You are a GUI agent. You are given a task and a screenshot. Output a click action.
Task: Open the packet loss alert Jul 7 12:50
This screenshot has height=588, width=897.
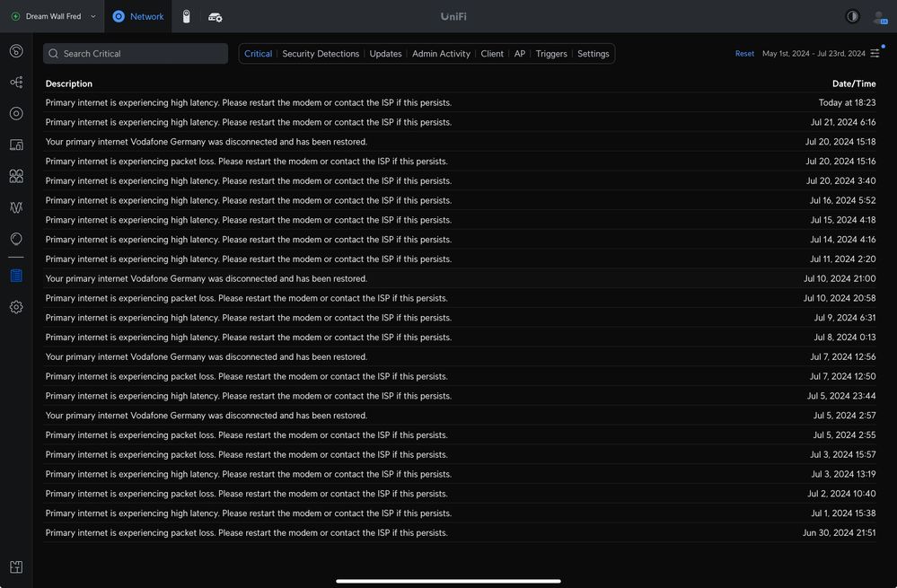pyautogui.click(x=461, y=376)
